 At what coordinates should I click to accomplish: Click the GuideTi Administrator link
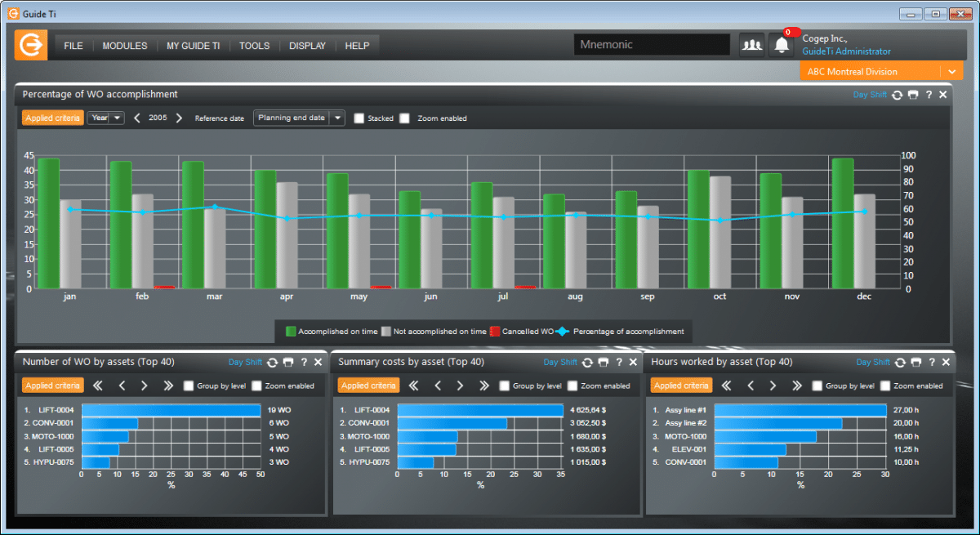(847, 51)
